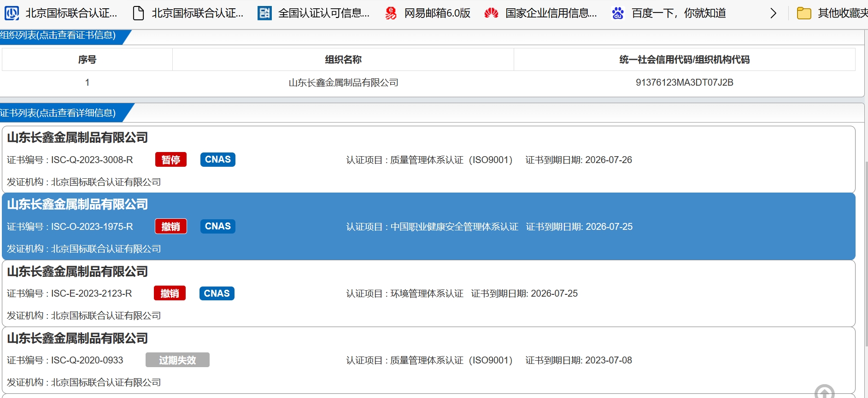
Task: Click the 统一社会信用代码 column header
Action: 685,59
